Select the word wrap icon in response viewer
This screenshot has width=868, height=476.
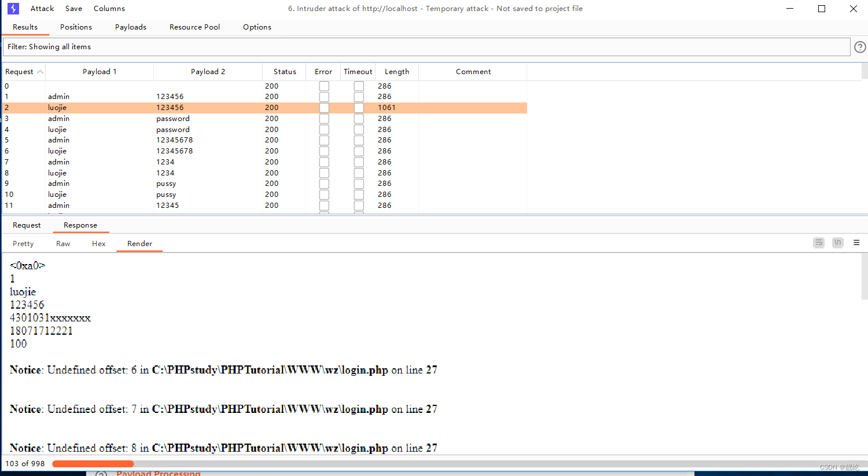(x=818, y=243)
